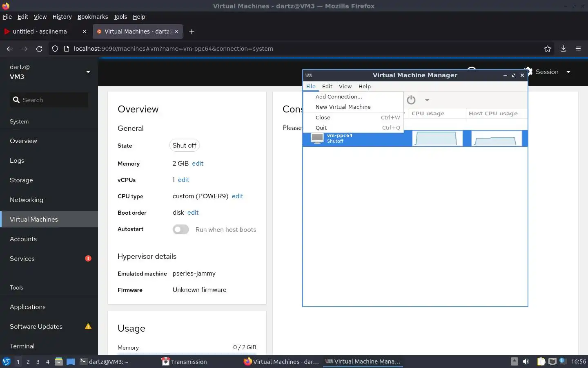The width and height of the screenshot is (588, 368).
Task: Click the clipboard icon in system tray
Action: point(541,361)
